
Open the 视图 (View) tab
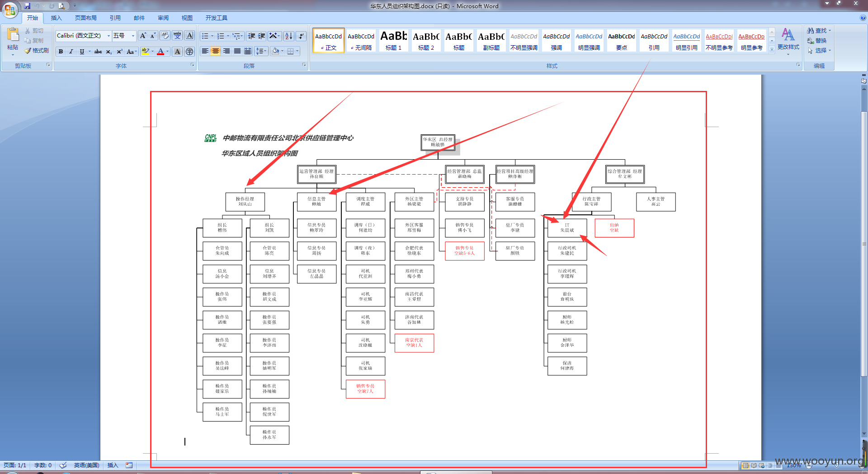coord(187,18)
